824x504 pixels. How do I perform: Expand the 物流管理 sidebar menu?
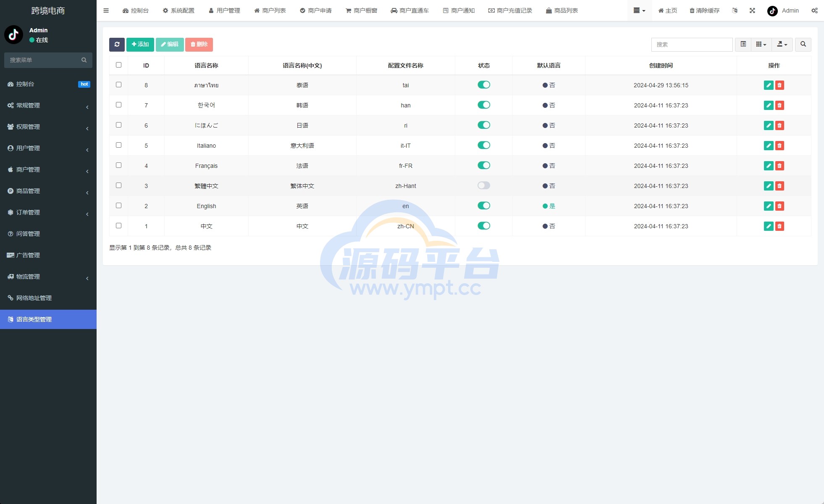coord(48,277)
